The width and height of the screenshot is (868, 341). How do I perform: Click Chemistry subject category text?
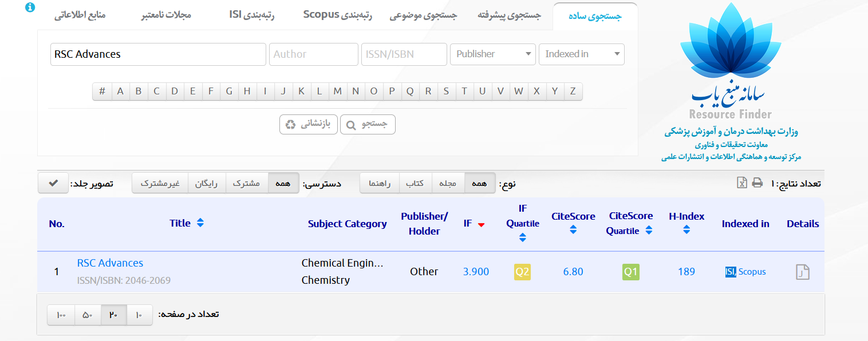[x=326, y=280]
